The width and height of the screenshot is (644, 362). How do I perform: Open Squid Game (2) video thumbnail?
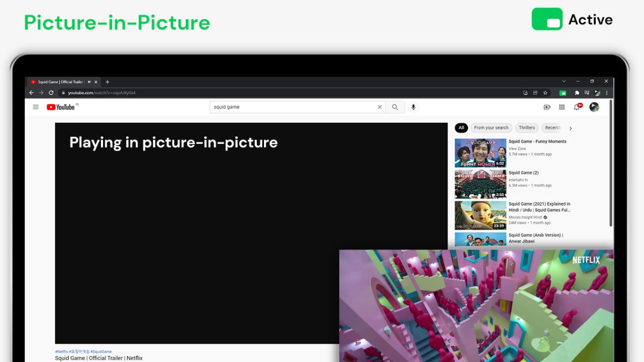480,184
